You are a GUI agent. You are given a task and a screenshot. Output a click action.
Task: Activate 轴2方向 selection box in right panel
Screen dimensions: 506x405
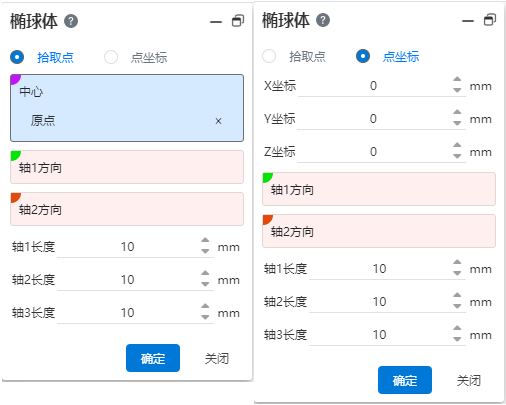coord(379,231)
